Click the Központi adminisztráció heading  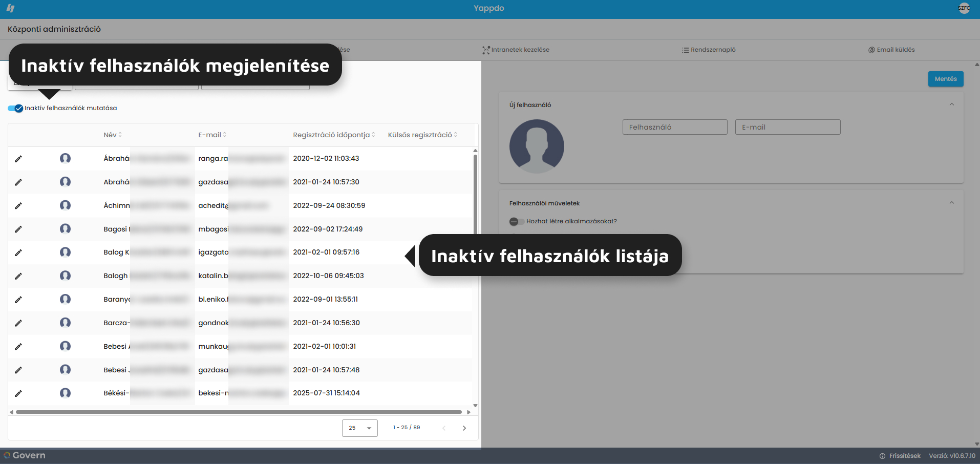[x=54, y=29]
